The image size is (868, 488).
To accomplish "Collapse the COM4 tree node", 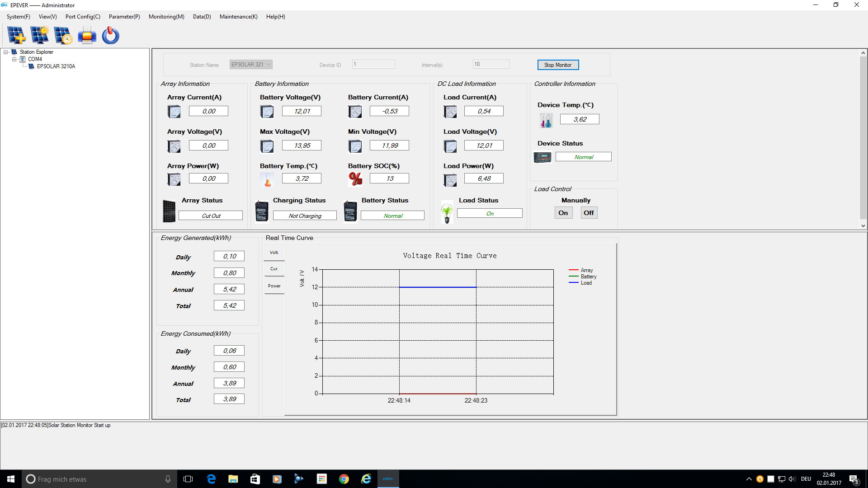I will 14,59.
